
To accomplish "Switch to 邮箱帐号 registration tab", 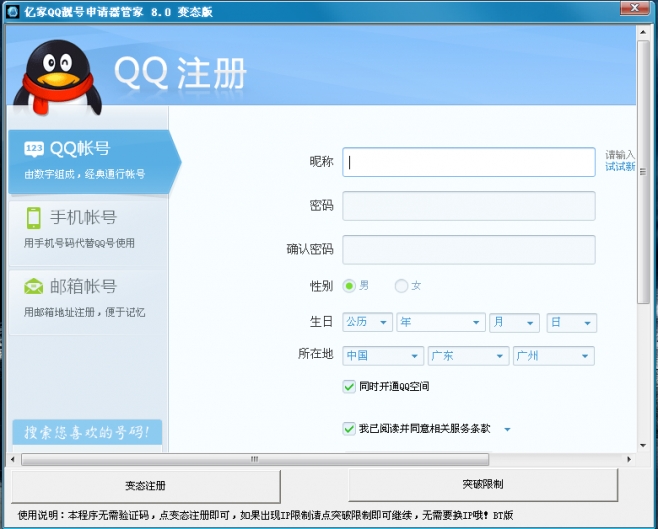I will click(x=88, y=301).
